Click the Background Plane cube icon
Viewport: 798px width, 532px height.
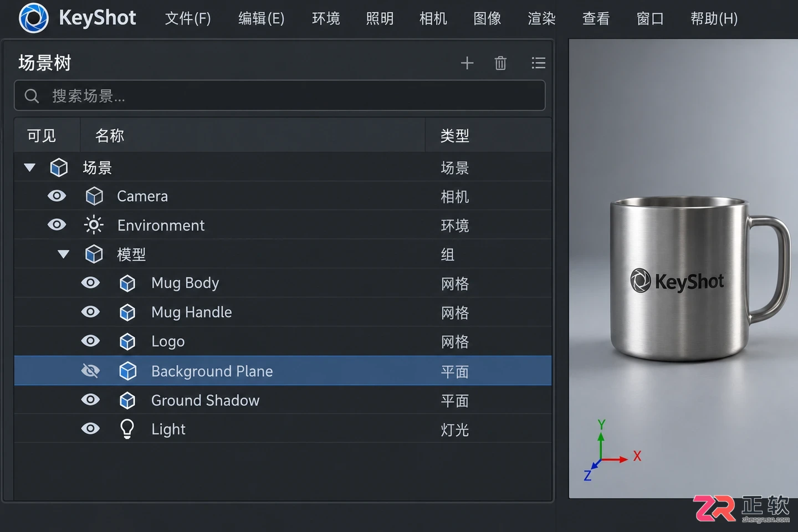point(128,371)
